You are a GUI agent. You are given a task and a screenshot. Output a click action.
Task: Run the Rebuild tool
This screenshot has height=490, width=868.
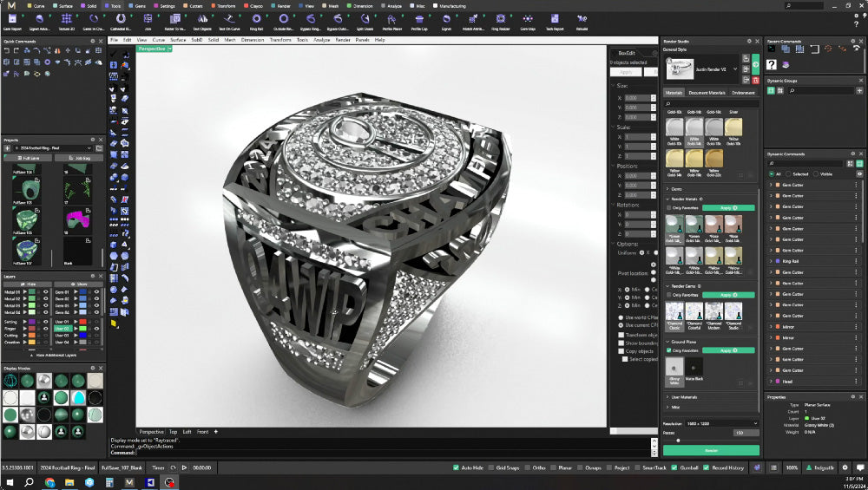582,23
